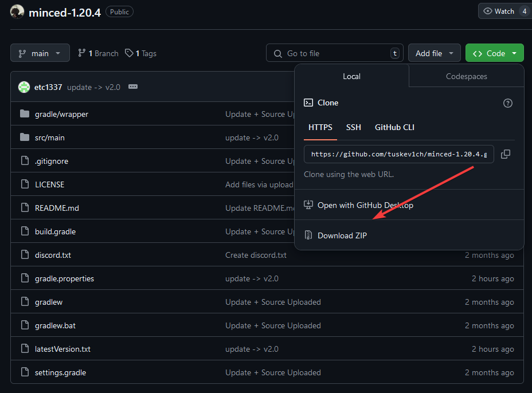Click the repository owner avatar beside minced-1.20.4
The image size is (532, 393).
(17, 12)
